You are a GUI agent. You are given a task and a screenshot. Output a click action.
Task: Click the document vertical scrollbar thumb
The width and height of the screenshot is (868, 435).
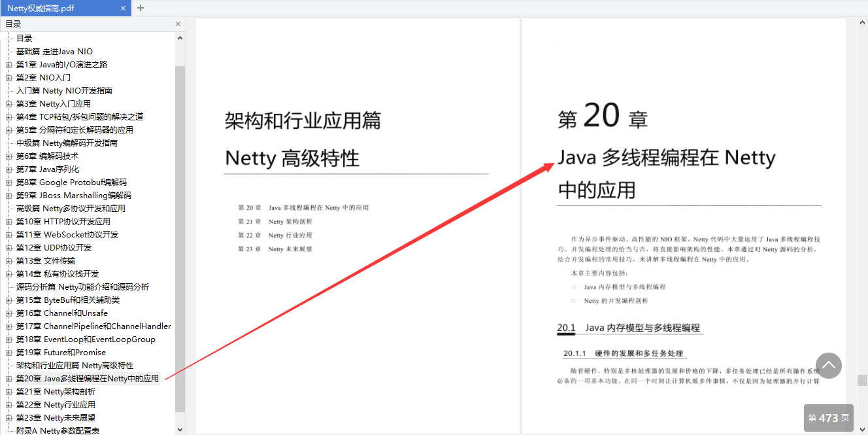click(x=862, y=380)
